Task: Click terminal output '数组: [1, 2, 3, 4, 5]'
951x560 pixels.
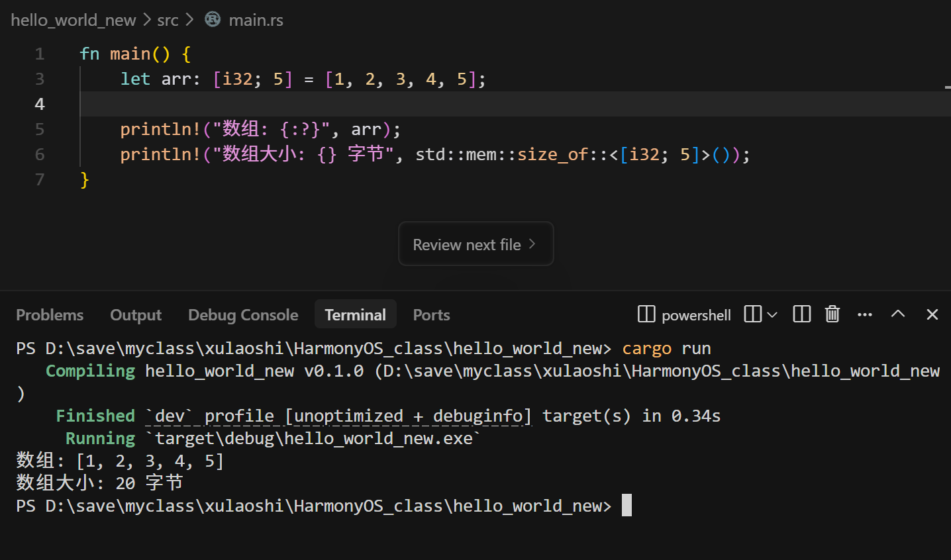Action: tap(120, 461)
